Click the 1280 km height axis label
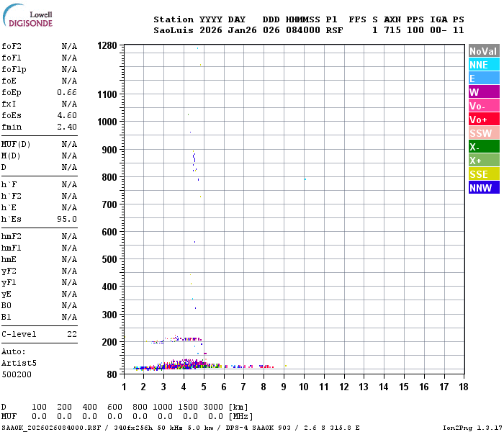The image size is (504, 432). pyautogui.click(x=107, y=45)
